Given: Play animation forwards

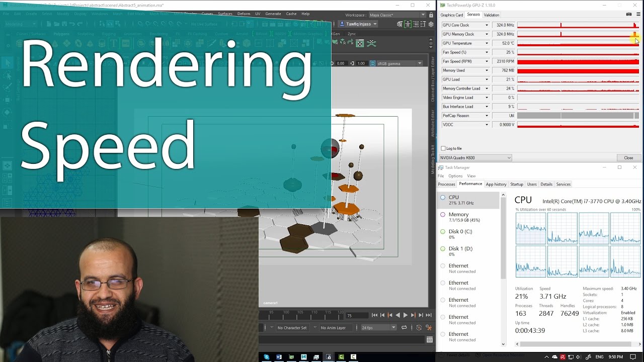Looking at the screenshot, I should 406,315.
